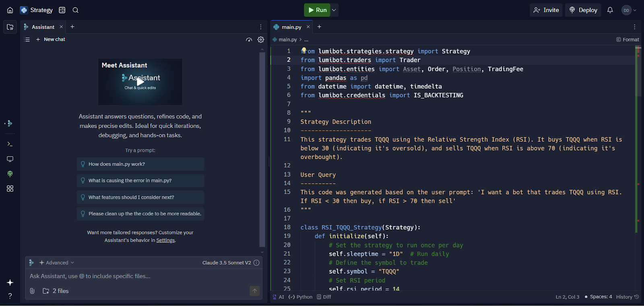The height and width of the screenshot is (306, 644).
Task: Click the Assistant panel vertical scrollbar
Action: (x=262, y=149)
